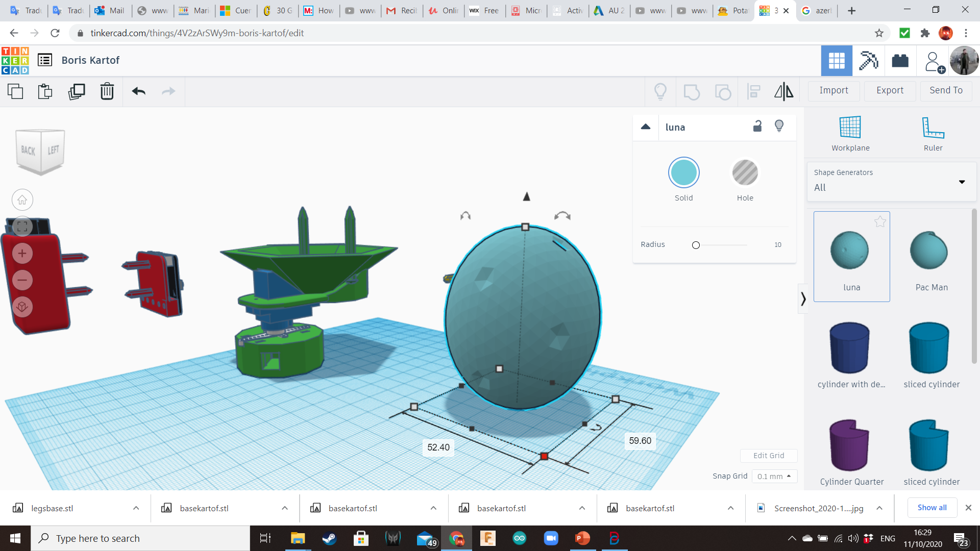Viewport: 980px width, 551px height.
Task: Click Home view button
Action: point(22,200)
